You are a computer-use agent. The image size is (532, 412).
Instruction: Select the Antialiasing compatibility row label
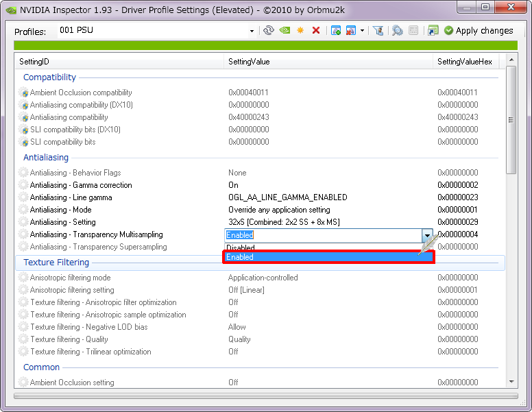[x=69, y=117]
